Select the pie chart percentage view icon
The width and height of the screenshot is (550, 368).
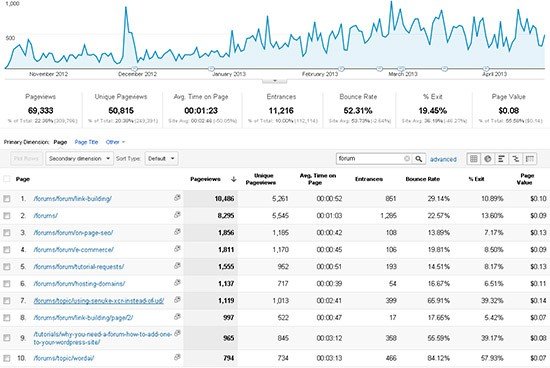coord(488,159)
